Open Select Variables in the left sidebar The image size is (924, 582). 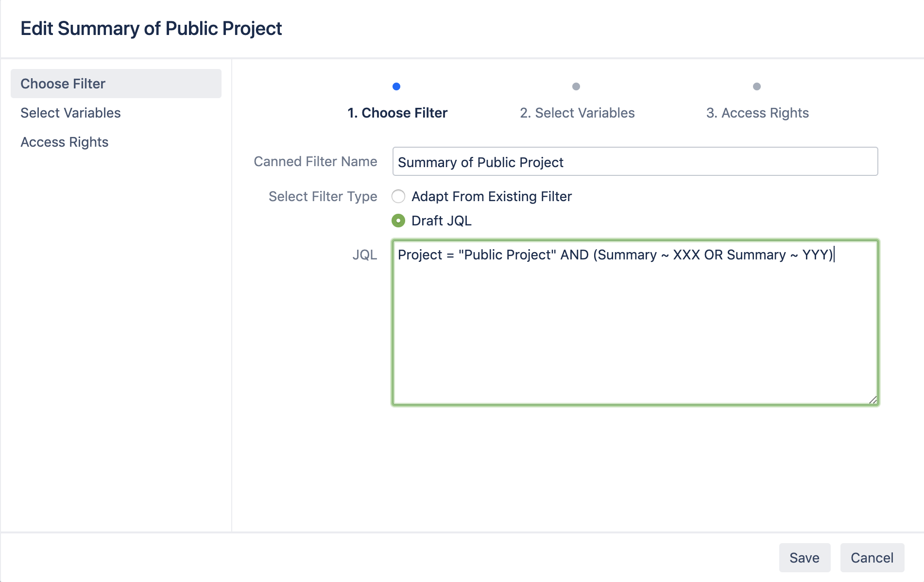pos(70,113)
